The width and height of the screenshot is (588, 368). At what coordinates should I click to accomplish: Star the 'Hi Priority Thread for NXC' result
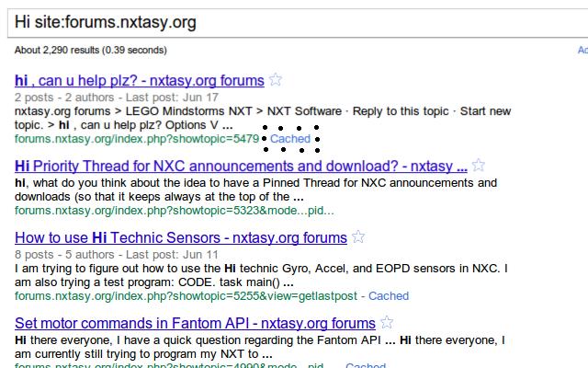tap(478, 166)
